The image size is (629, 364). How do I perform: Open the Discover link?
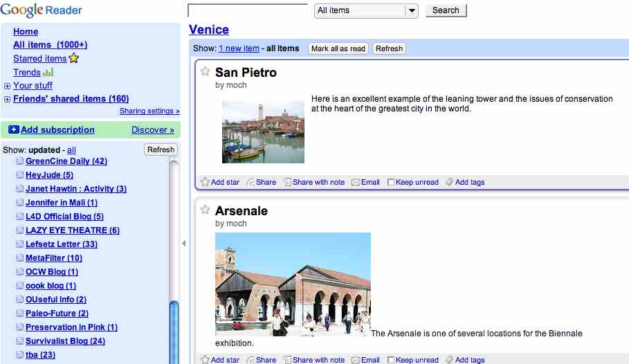(153, 130)
